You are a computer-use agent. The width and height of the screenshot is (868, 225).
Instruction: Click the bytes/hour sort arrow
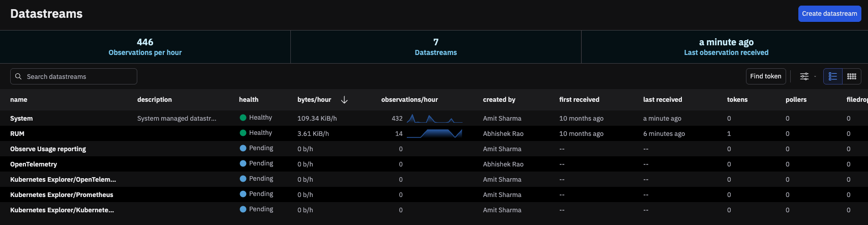344,100
